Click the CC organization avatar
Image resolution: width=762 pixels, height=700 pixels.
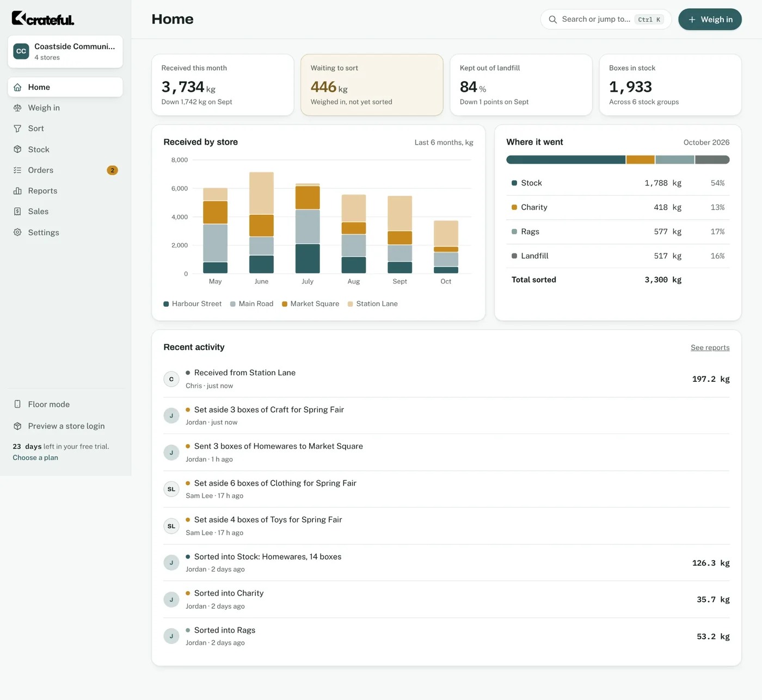(x=21, y=51)
